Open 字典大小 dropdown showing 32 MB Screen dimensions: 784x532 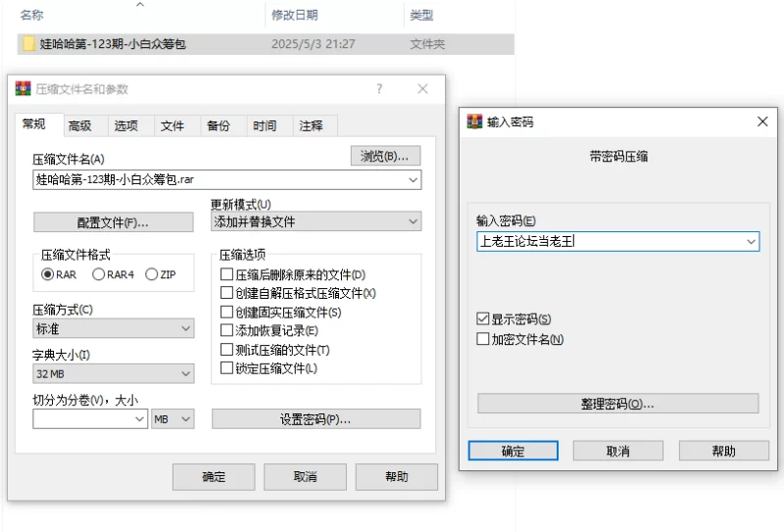pyautogui.click(x=114, y=374)
